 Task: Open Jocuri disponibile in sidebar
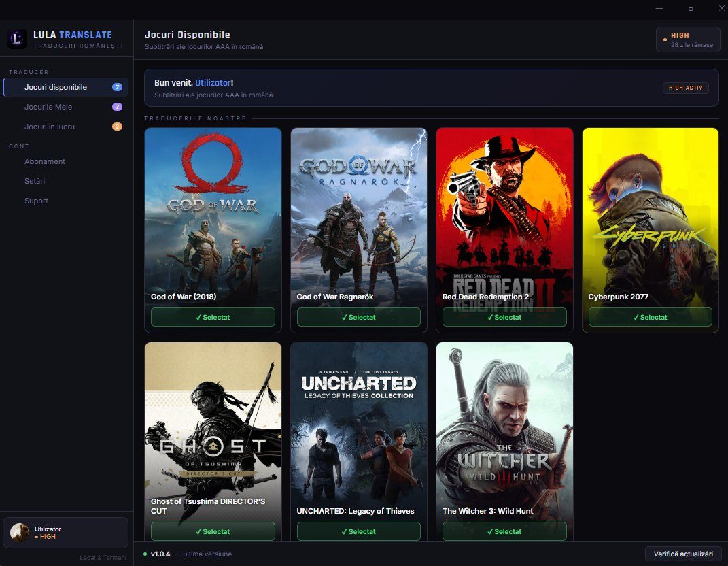(65, 87)
